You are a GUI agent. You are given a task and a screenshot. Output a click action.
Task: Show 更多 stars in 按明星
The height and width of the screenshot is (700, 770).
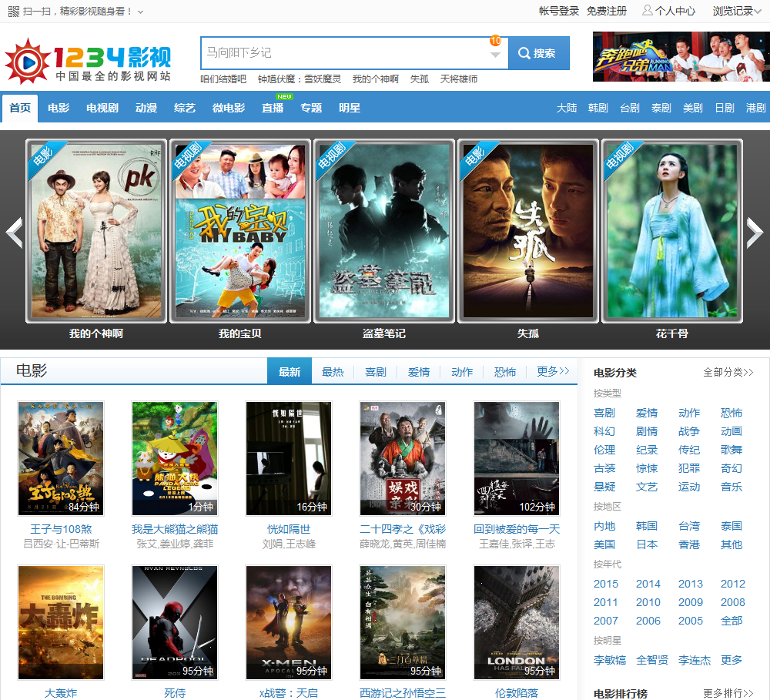pyautogui.click(x=731, y=660)
